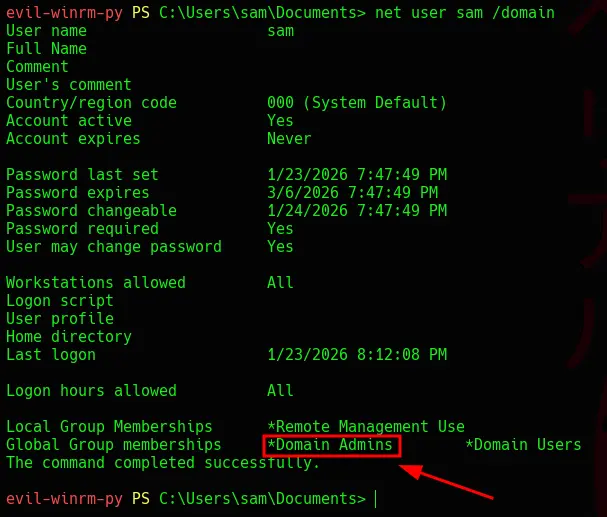
Task: Click the '000 (System Default)' country code
Action: pos(357,103)
